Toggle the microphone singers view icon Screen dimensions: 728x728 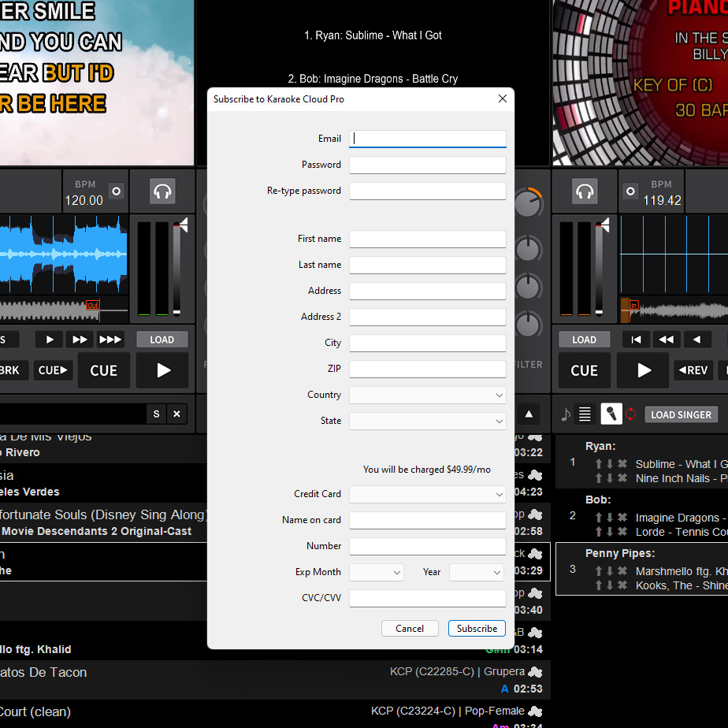(612, 414)
